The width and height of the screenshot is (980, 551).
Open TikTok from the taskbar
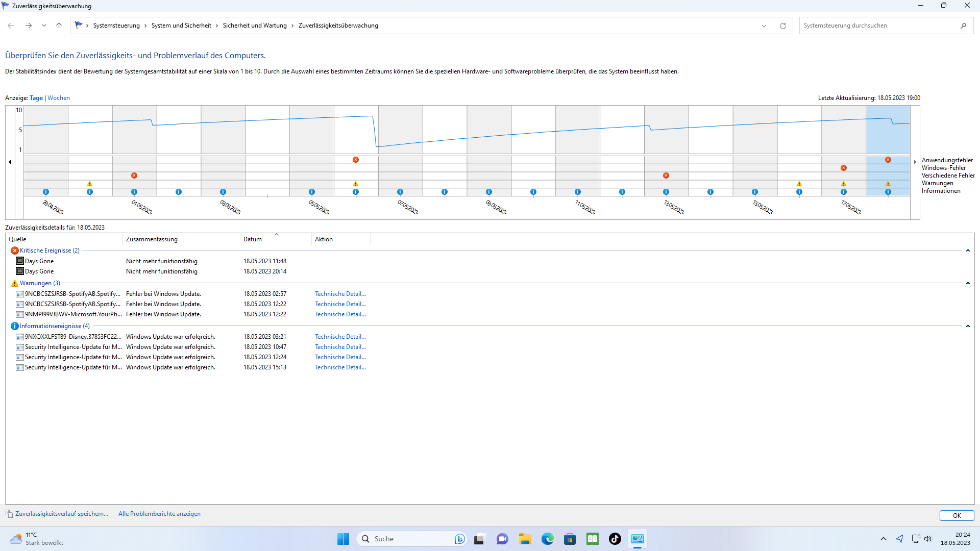tap(615, 539)
